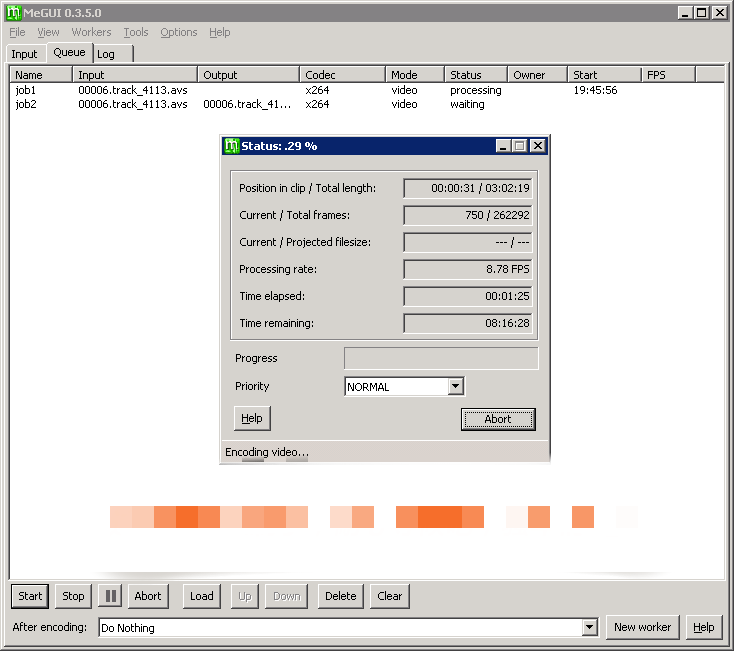Click the Progress bar in Status dialog
The height and width of the screenshot is (651, 734).
440,359
